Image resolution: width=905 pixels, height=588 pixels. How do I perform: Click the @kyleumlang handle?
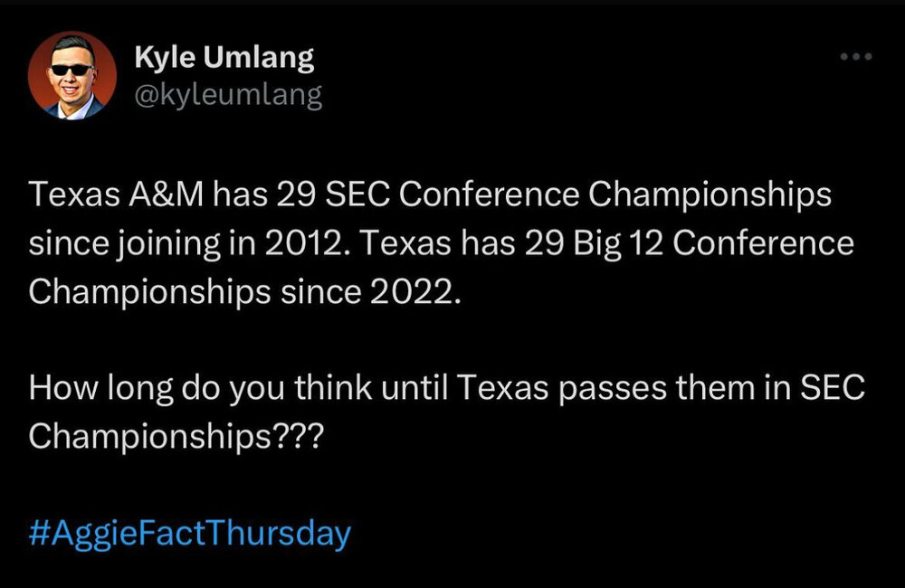(227, 94)
